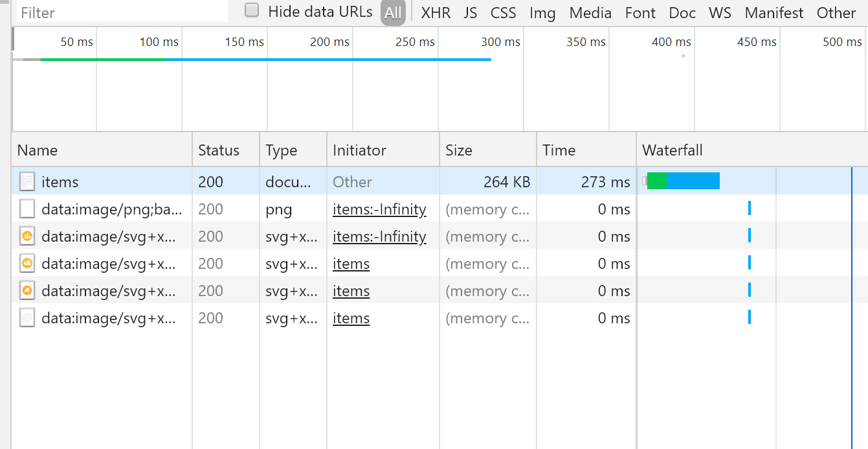Select the All filter type
868x449 pixels.
point(393,13)
